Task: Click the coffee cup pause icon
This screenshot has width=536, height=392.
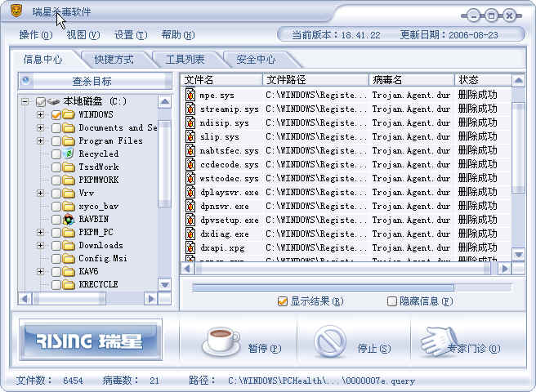Action: (221, 341)
